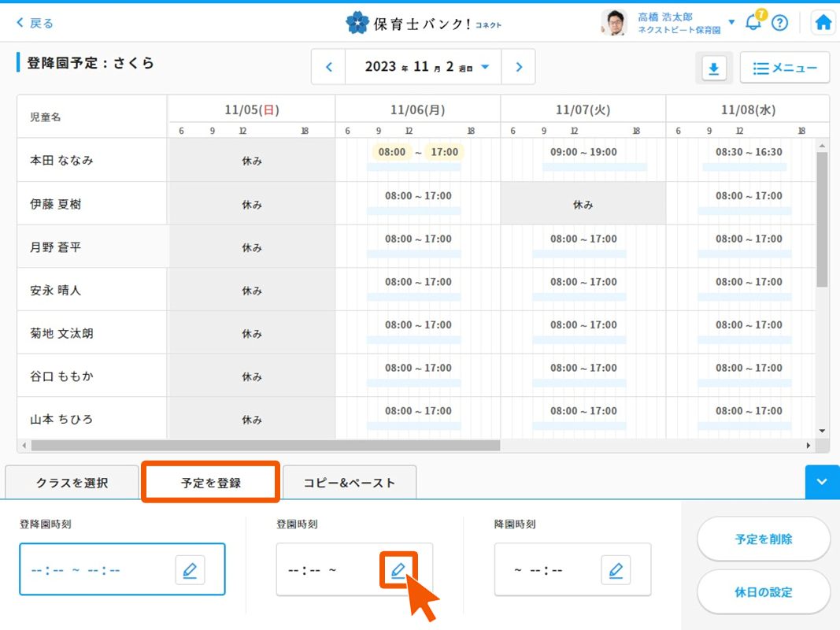Click the pencil edit icon for 登園時刻
This screenshot has width=840, height=630.
(x=398, y=569)
